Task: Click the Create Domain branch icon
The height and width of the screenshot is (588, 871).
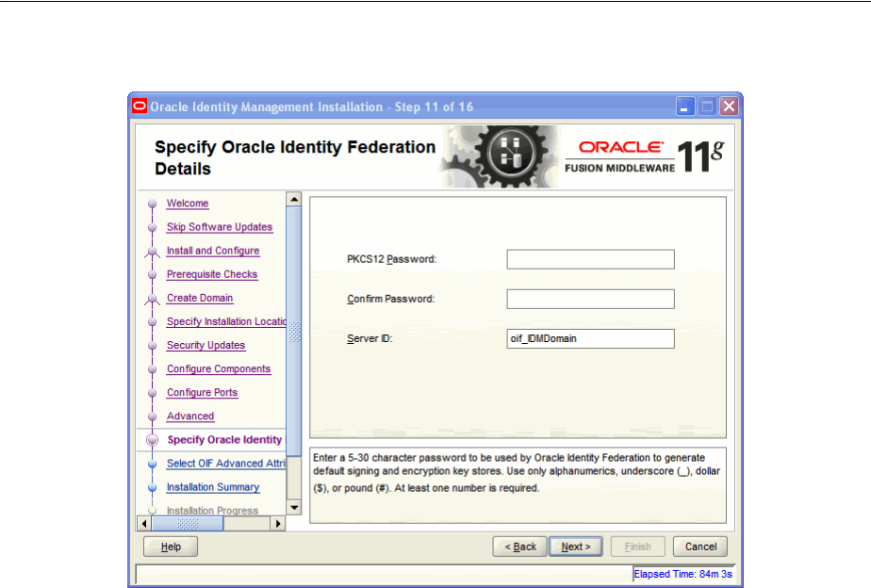Action: [152, 299]
